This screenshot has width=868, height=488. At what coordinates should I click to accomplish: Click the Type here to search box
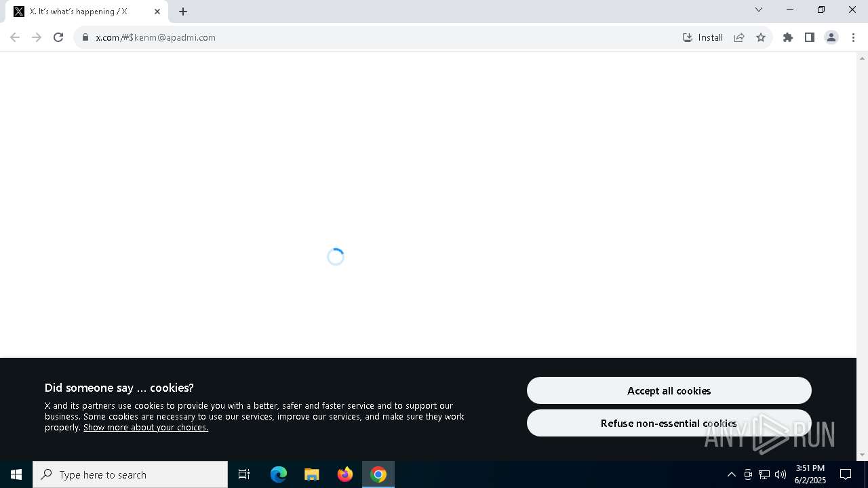130,474
